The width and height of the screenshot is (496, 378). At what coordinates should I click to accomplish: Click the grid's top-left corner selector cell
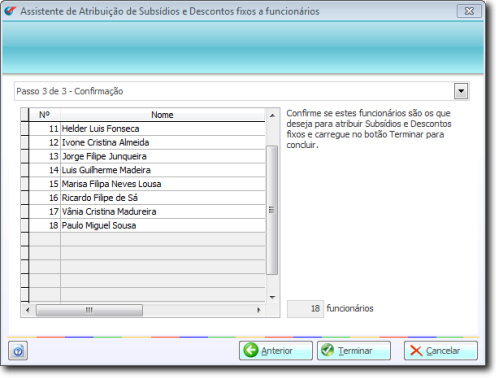(x=25, y=115)
